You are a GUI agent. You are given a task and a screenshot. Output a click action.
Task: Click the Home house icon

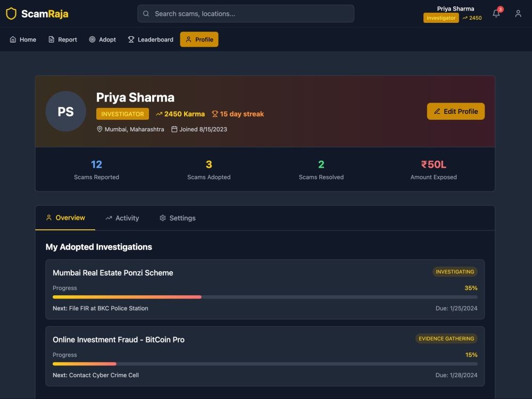[13, 39]
